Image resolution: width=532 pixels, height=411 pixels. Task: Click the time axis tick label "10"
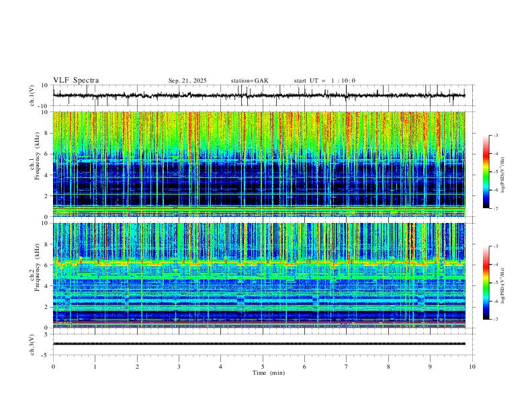tap(472, 367)
